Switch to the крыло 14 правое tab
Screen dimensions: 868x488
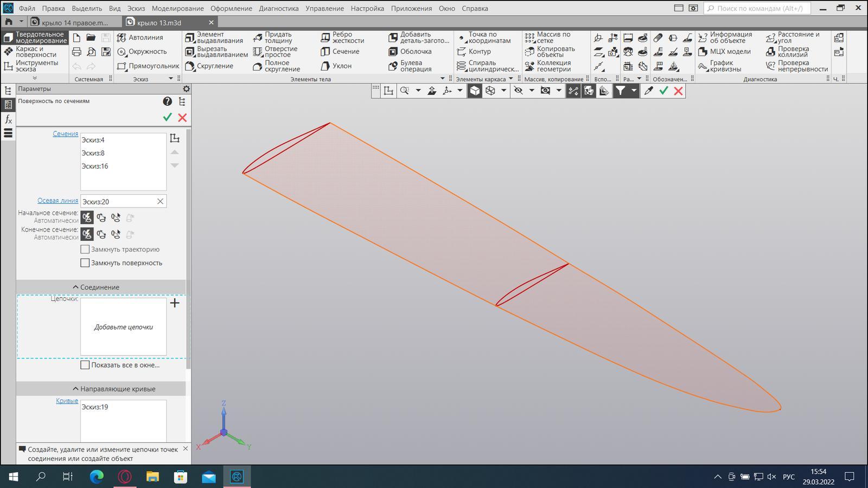pyautogui.click(x=75, y=22)
